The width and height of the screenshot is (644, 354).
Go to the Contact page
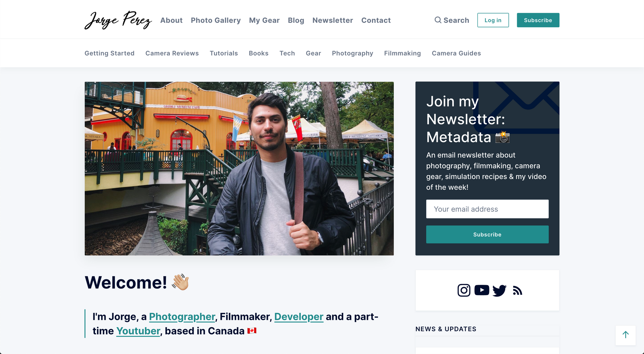[x=376, y=20]
